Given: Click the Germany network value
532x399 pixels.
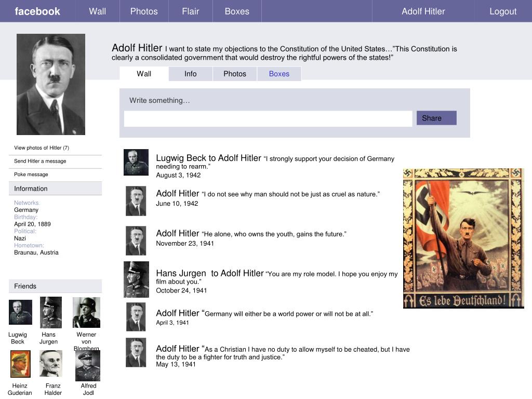Looking at the screenshot, I should [x=26, y=210].
